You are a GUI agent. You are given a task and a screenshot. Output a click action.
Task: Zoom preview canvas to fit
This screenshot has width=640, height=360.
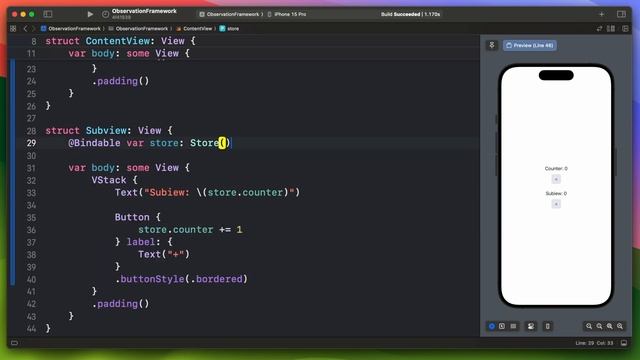point(609,326)
